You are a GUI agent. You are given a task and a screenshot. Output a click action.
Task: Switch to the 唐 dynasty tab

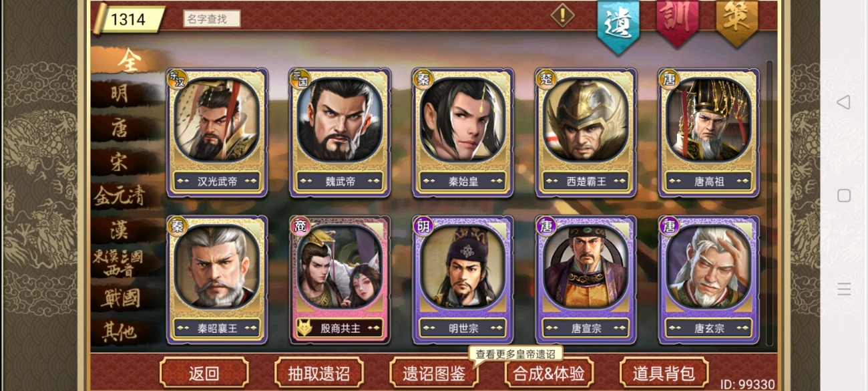coord(120,128)
